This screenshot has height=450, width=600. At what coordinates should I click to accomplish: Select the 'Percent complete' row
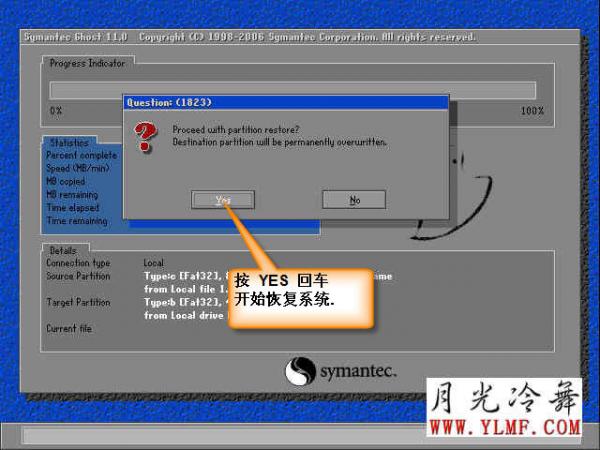coord(82,155)
